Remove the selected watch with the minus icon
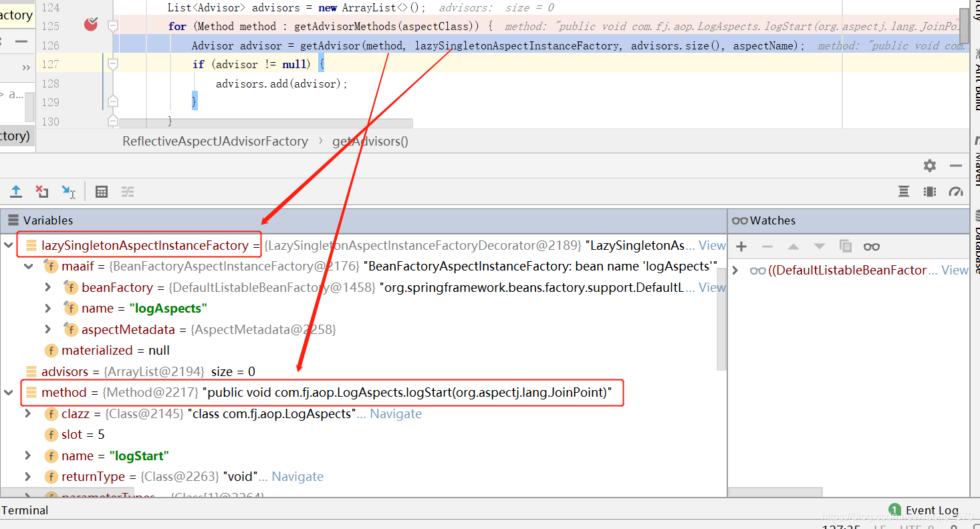Viewport: 980px width, 529px height. pyautogui.click(x=767, y=246)
